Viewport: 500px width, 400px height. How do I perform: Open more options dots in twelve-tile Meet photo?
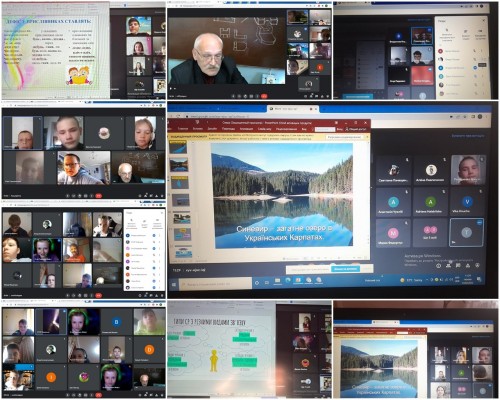(92, 295)
